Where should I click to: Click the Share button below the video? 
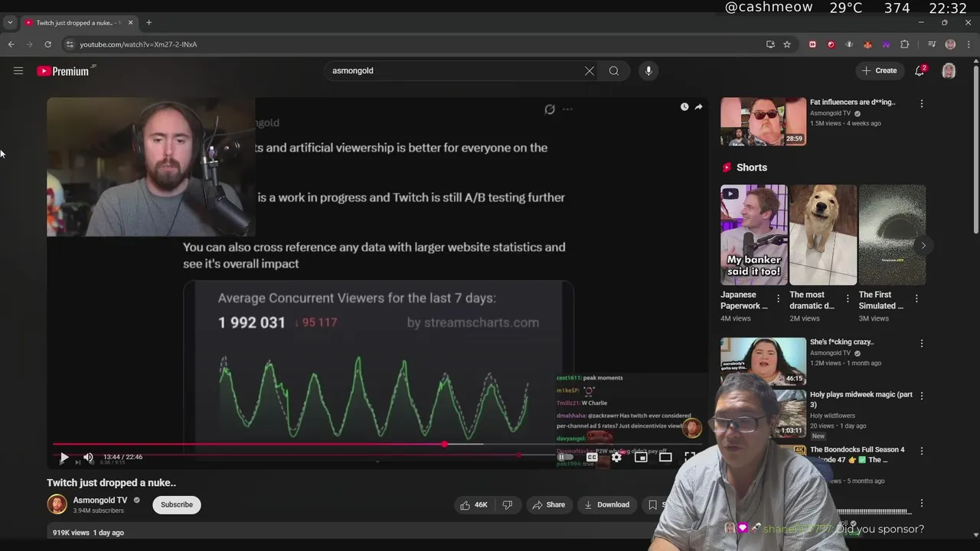point(548,505)
